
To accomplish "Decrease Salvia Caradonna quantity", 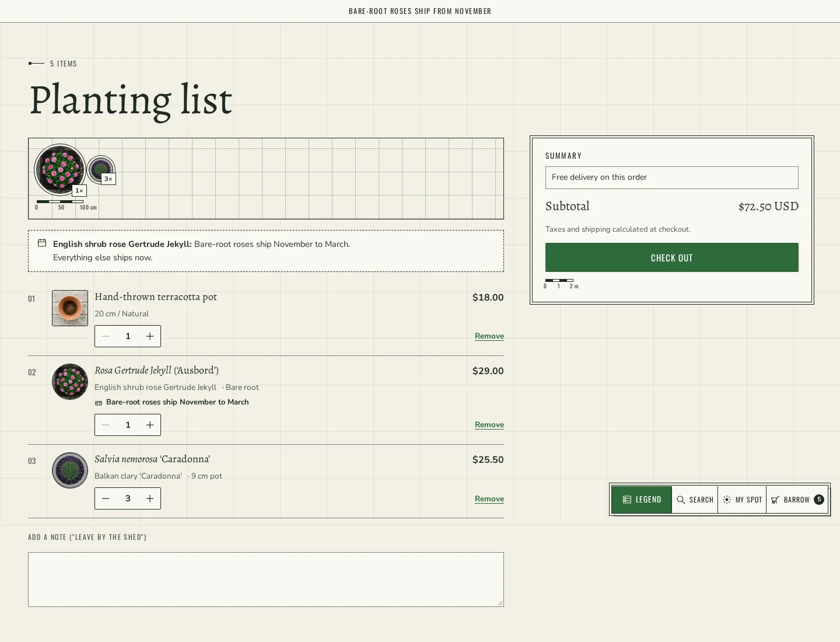I will [106, 498].
